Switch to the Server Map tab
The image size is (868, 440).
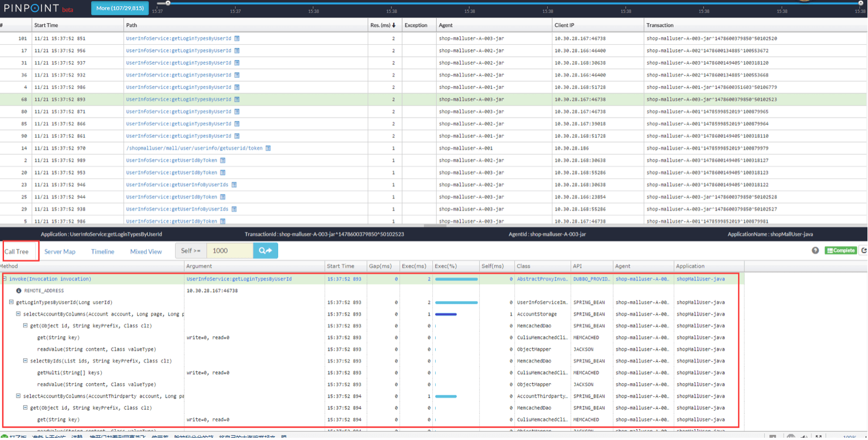pos(59,252)
